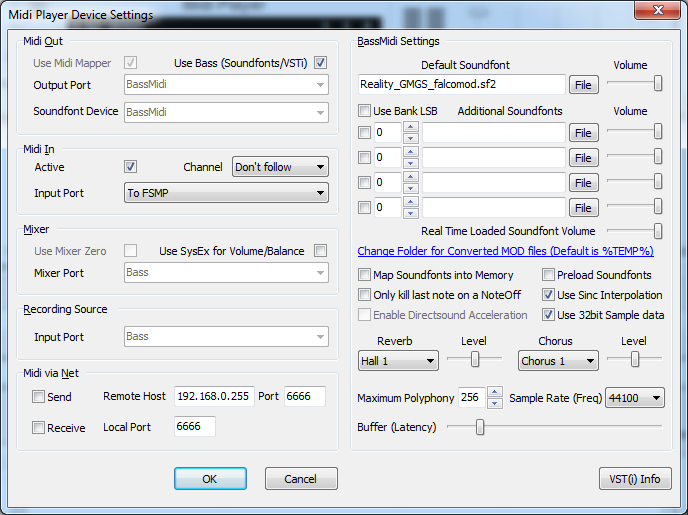Enable Use SysEx for Volume/Balance
Viewport: 688px width, 515px height.
click(x=320, y=250)
